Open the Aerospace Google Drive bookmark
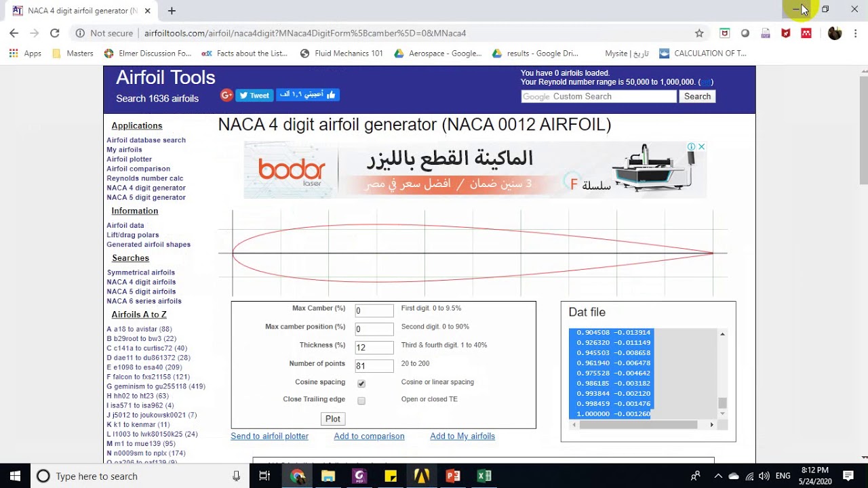 437,54
